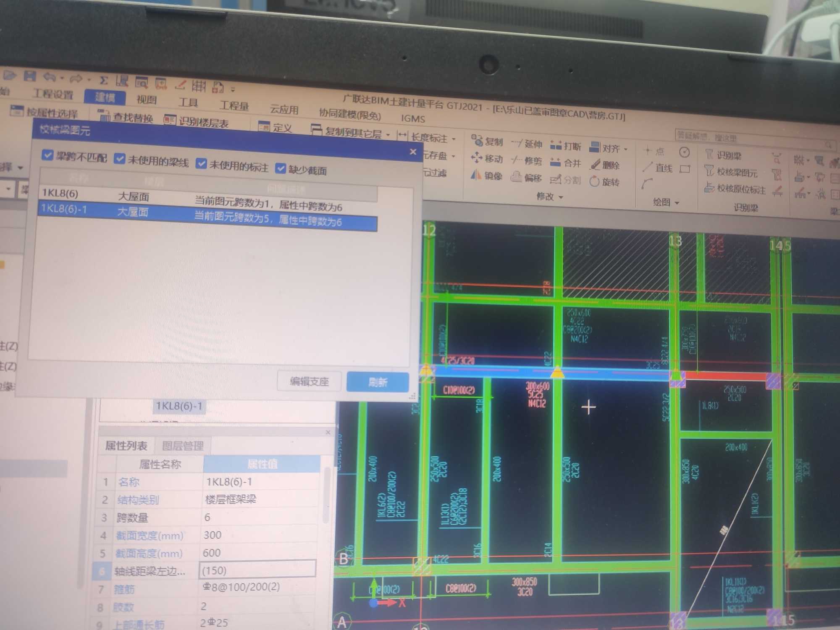Screen dimensions: 840x630
Task: Open 云应用 ribbon tab
Action: tap(284, 109)
